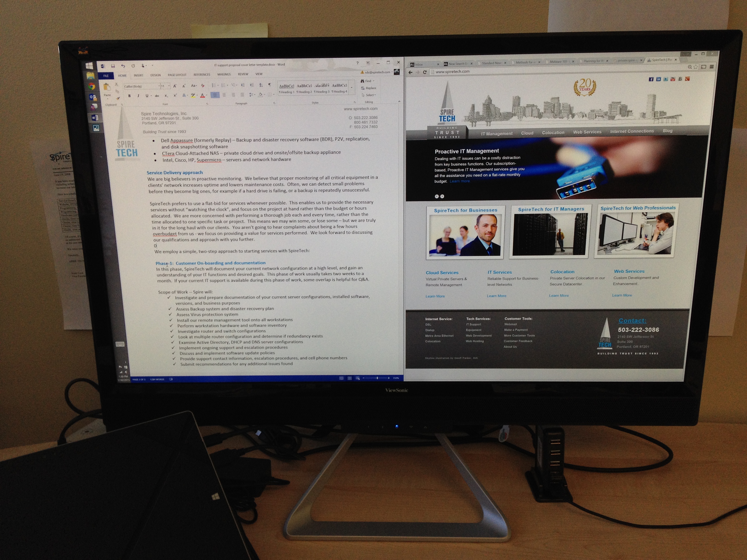The width and height of the screenshot is (747, 560).
Task: Switch to the Inbox tab in Chrome
Action: pos(424,65)
